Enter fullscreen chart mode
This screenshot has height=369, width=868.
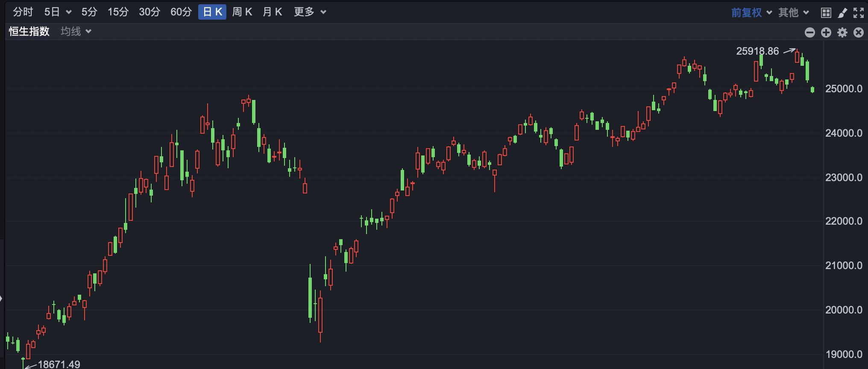click(858, 13)
